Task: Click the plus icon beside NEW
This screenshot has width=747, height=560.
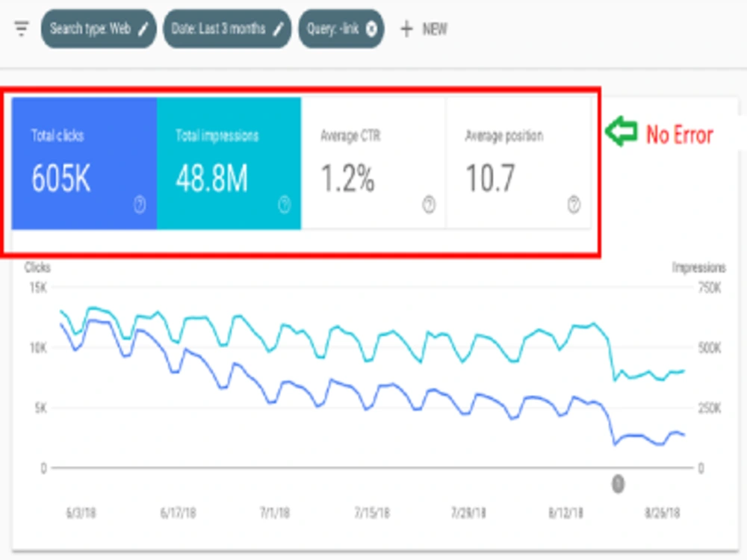Action: (406, 29)
